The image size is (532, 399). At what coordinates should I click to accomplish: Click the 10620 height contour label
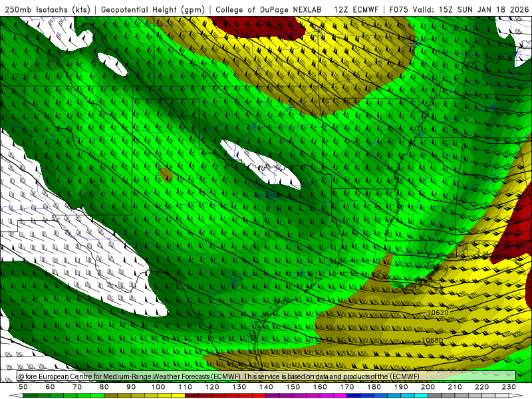click(438, 313)
